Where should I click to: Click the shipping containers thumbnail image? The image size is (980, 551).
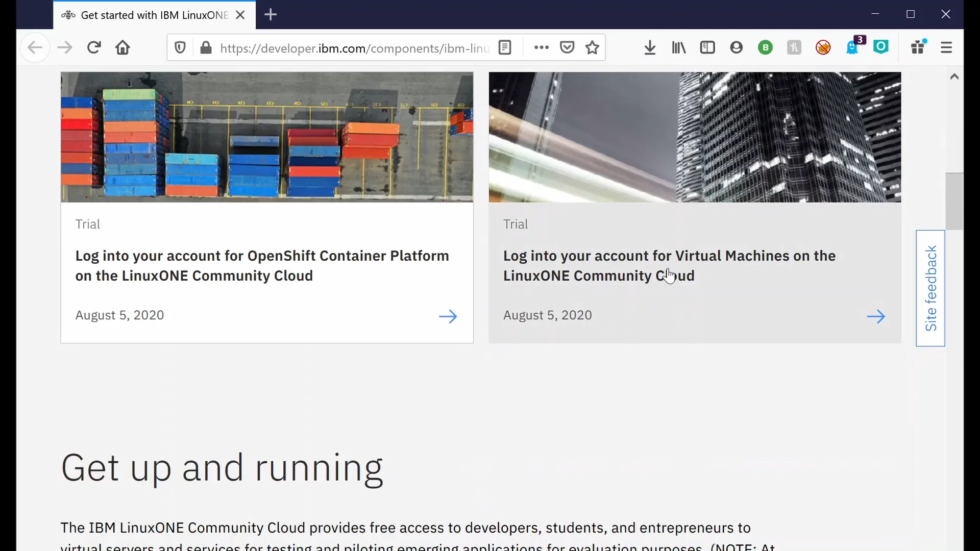267,137
